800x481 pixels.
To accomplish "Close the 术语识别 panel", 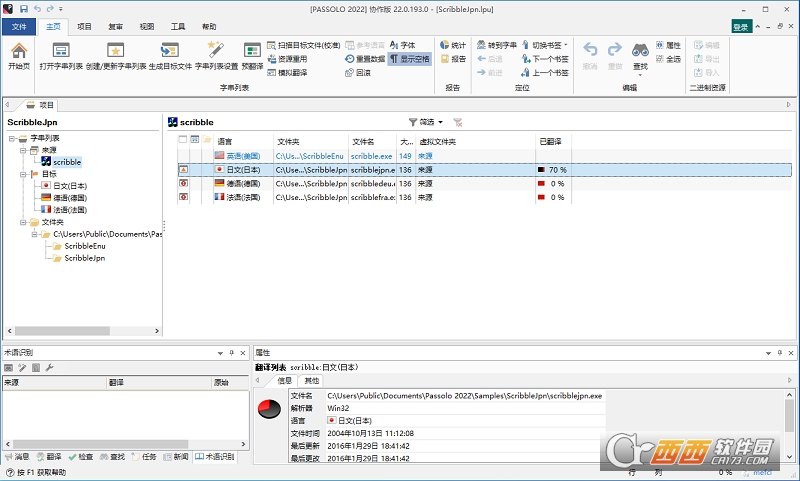I will pyautogui.click(x=243, y=353).
